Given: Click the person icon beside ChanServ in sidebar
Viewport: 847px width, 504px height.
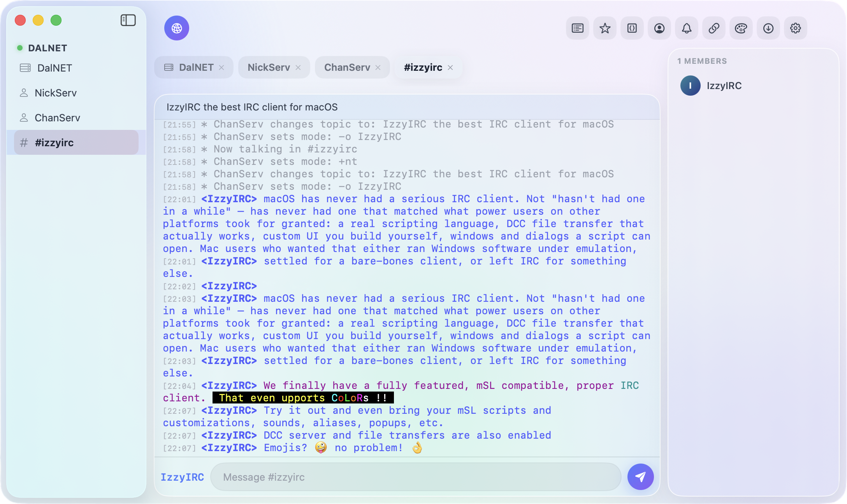Looking at the screenshot, I should click(x=24, y=118).
